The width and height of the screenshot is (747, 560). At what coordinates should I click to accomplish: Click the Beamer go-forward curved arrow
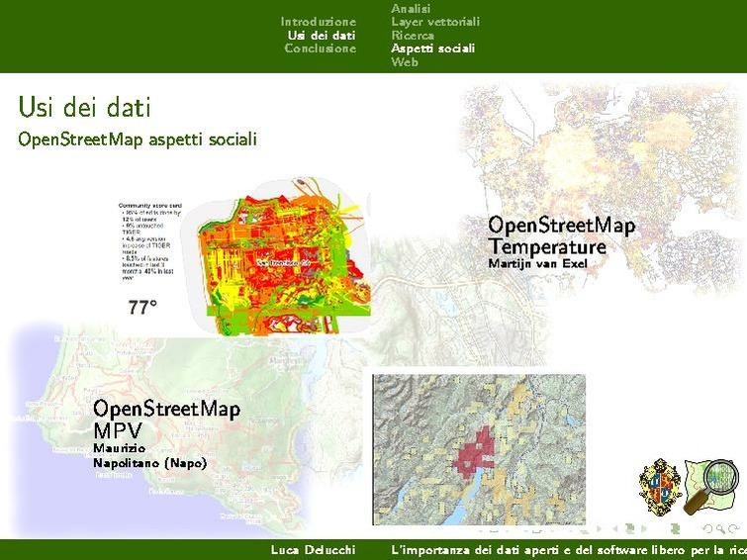(734, 528)
